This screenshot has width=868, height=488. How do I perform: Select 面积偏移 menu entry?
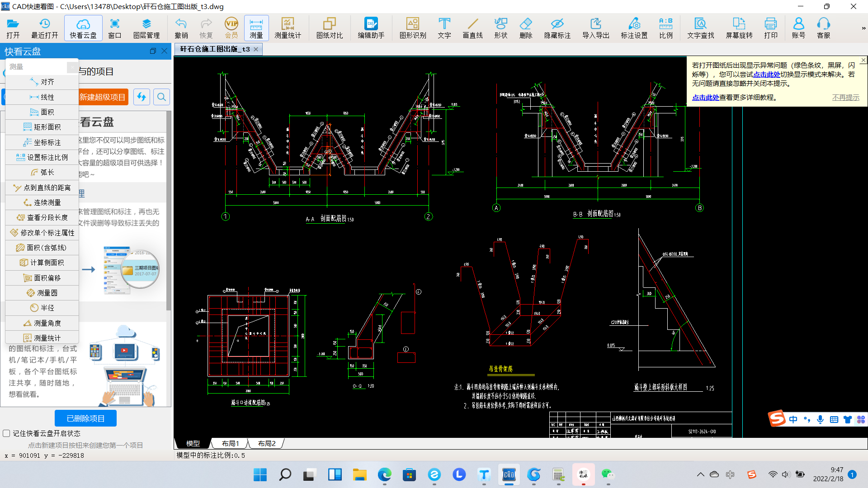click(x=42, y=278)
